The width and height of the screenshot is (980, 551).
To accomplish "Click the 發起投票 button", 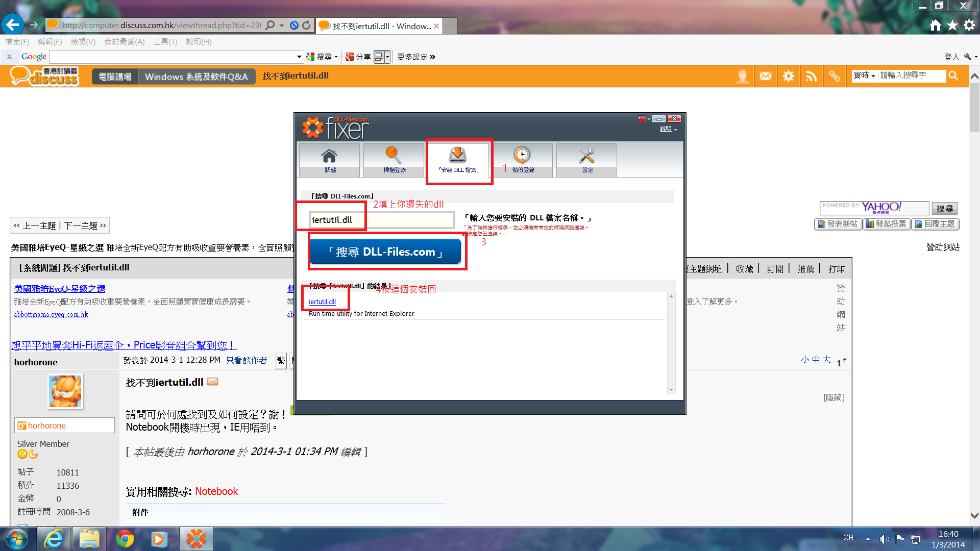I will point(887,224).
